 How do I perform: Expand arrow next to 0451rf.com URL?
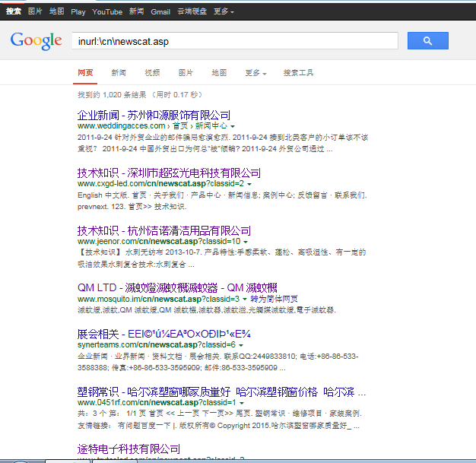242,403
